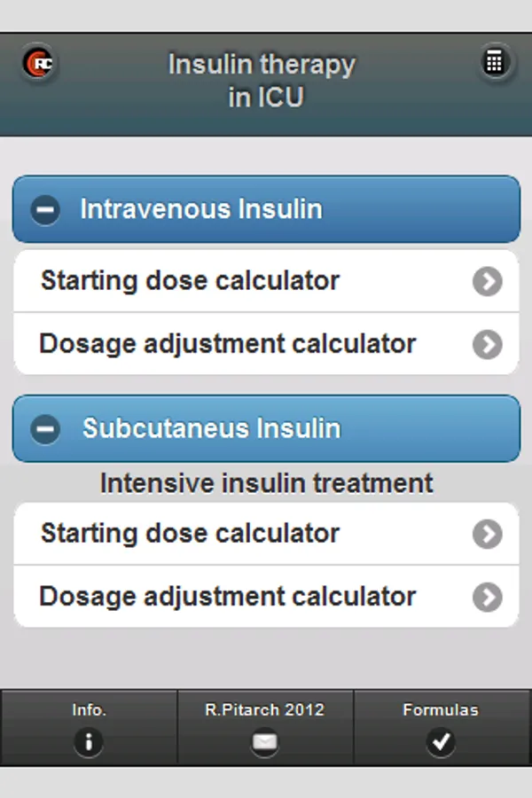
Task: Collapse Intravenous Insulin minus icon
Action: click(45, 210)
